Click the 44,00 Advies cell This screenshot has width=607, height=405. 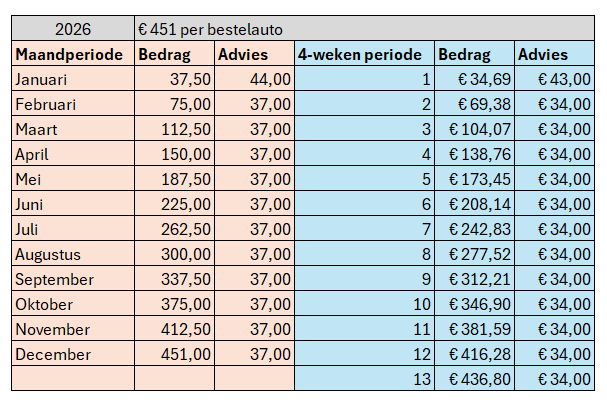(254, 79)
